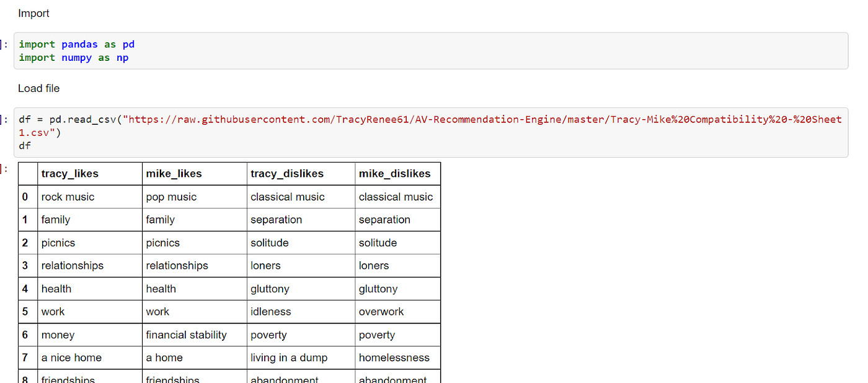This screenshot has width=868, height=383.
Task: Click "health" in the tracy_likes column
Action: (56, 289)
